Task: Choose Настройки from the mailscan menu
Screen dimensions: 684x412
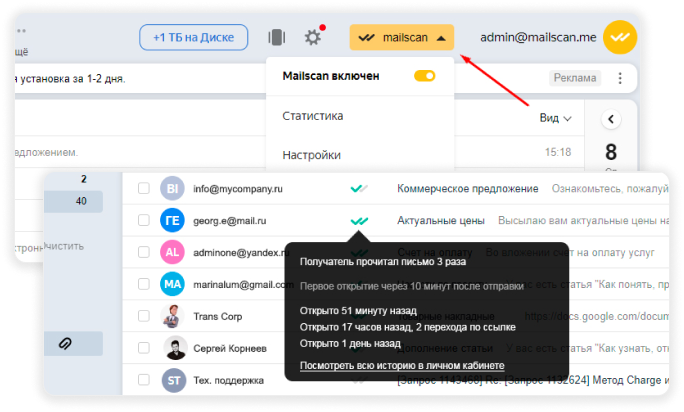Action: click(311, 155)
